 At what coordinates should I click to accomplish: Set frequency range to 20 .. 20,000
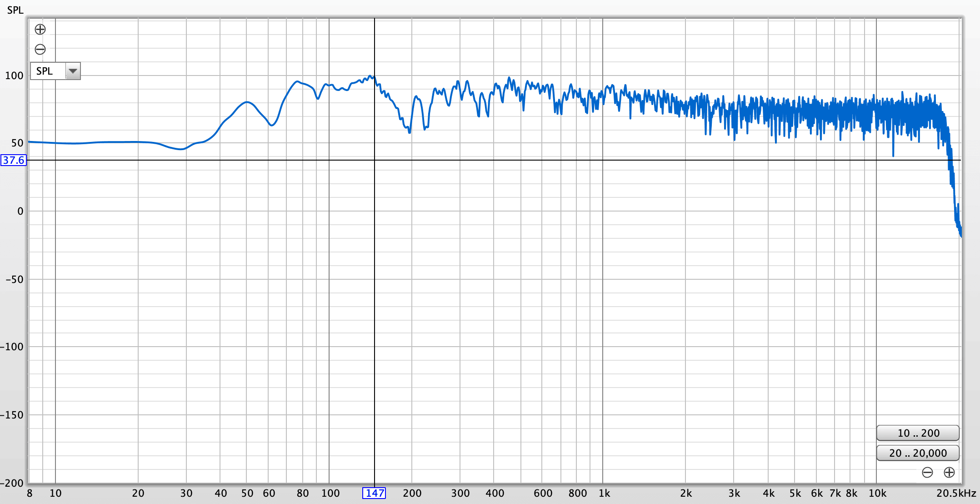point(918,453)
